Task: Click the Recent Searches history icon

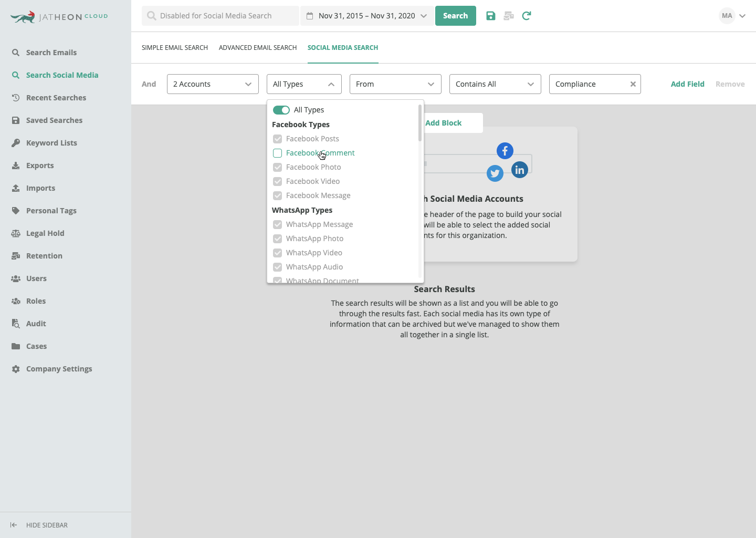Action: pos(16,98)
